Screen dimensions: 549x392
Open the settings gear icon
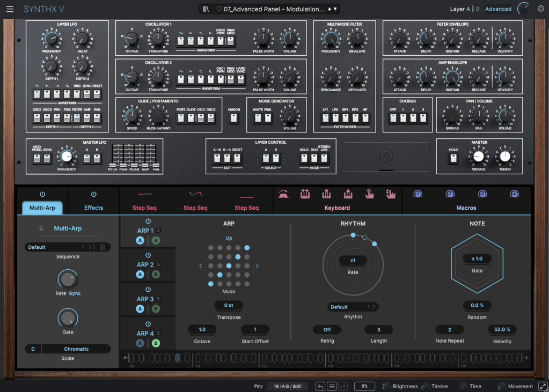click(x=540, y=9)
